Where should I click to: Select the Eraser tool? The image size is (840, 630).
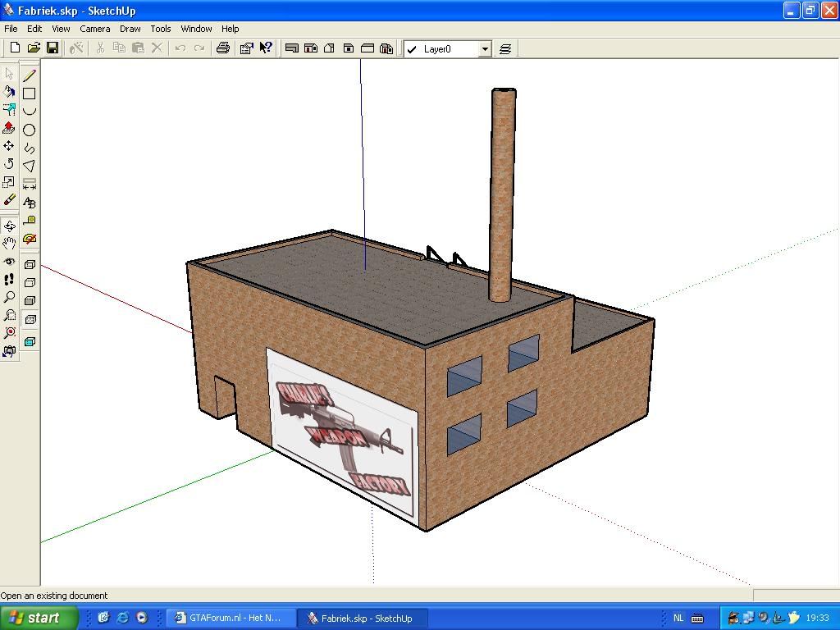click(x=9, y=200)
